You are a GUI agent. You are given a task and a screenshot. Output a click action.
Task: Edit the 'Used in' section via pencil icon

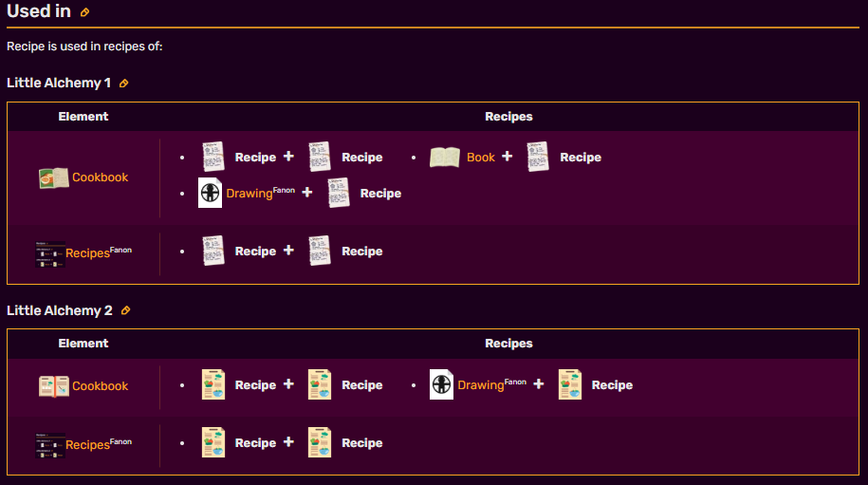(x=84, y=12)
